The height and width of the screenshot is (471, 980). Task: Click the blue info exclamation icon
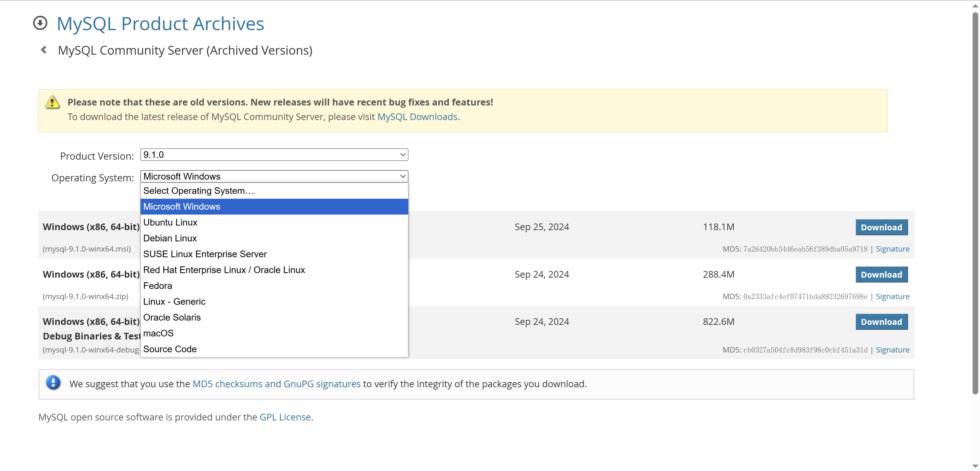pyautogui.click(x=53, y=383)
